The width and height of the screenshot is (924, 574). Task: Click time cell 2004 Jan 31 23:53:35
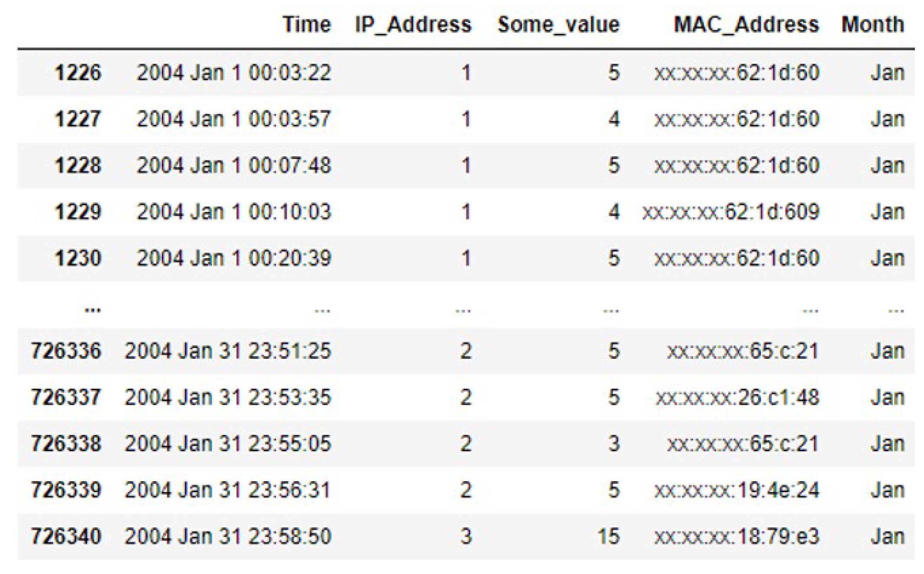click(228, 397)
